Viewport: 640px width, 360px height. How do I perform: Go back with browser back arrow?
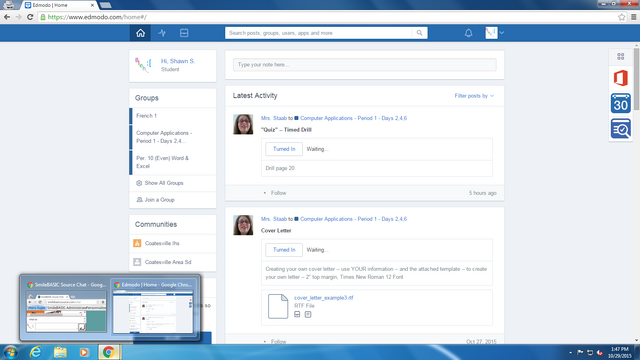tap(7, 17)
